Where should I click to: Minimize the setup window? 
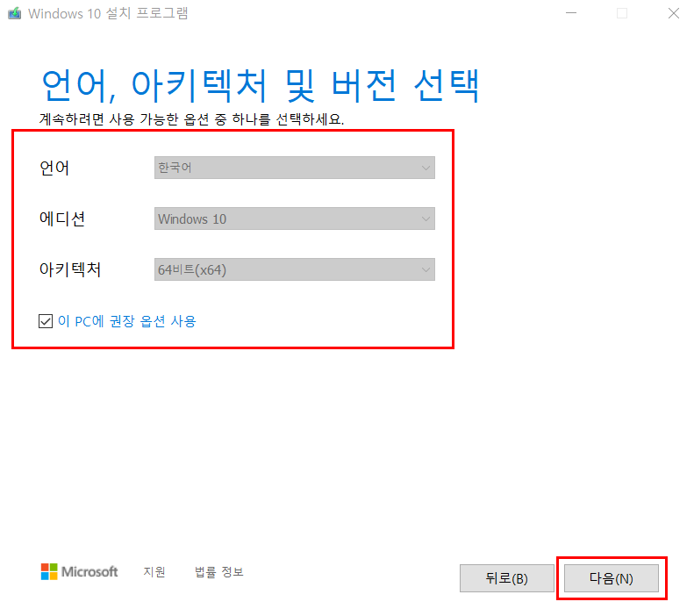pyautogui.click(x=571, y=13)
